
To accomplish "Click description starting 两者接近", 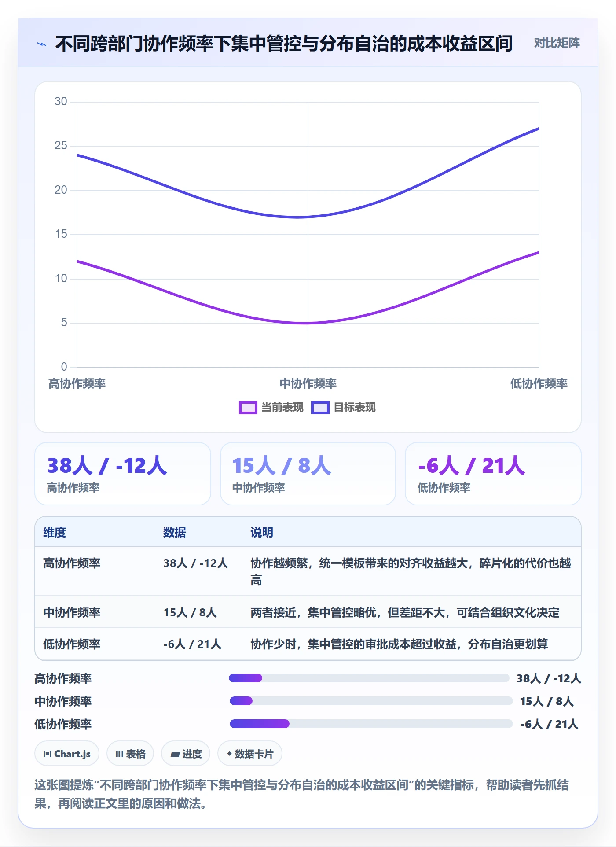I will click(x=405, y=612).
